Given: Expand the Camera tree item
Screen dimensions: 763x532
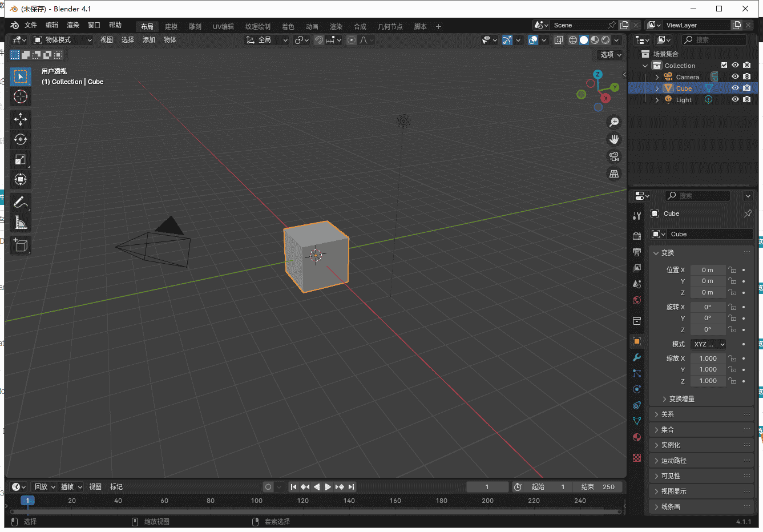Looking at the screenshot, I should click(657, 77).
